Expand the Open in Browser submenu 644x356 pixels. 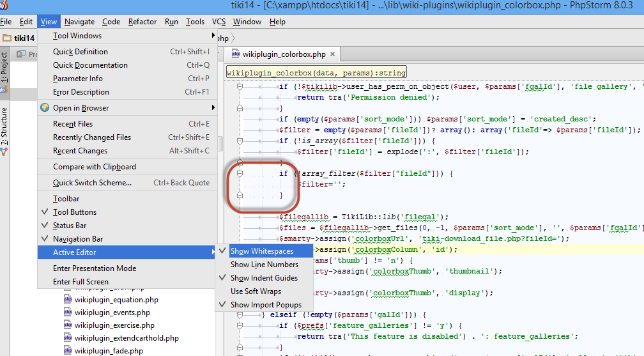click(x=127, y=108)
